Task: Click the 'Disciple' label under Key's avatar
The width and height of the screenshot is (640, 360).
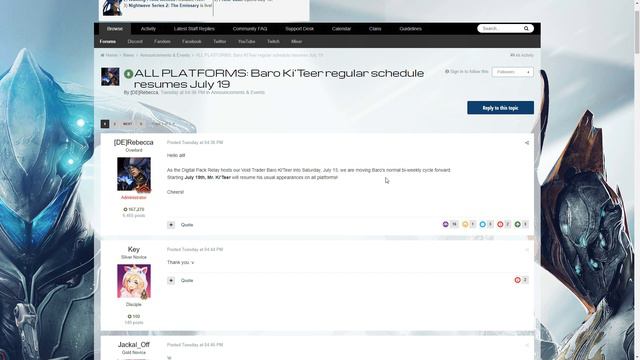Action: (133, 304)
